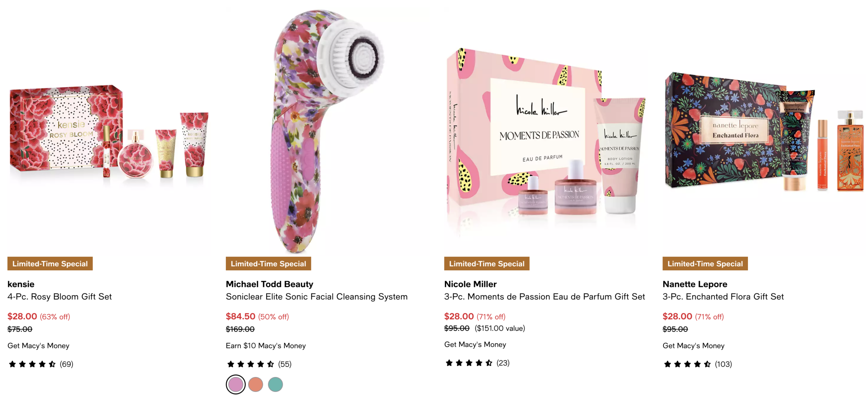
Task: Open Soniclear Elite Sonic Facial Cleansing System link
Action: click(x=316, y=297)
